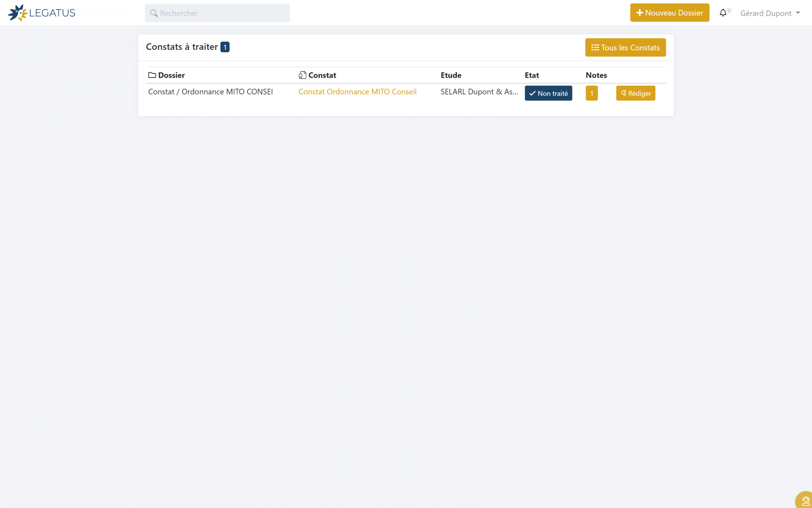Viewport: 812px width, 508px height.
Task: Click the Dossier column header
Action: [166, 75]
